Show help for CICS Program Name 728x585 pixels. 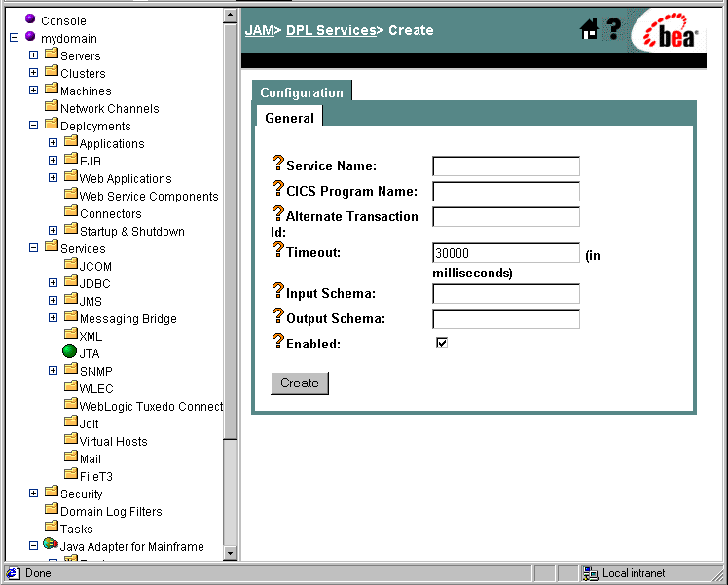click(x=277, y=188)
